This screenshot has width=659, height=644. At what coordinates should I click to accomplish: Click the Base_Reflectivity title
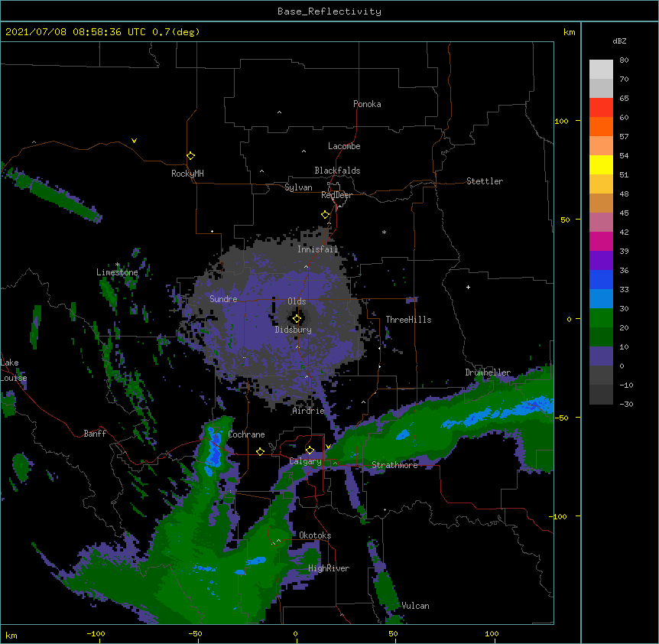point(329,11)
